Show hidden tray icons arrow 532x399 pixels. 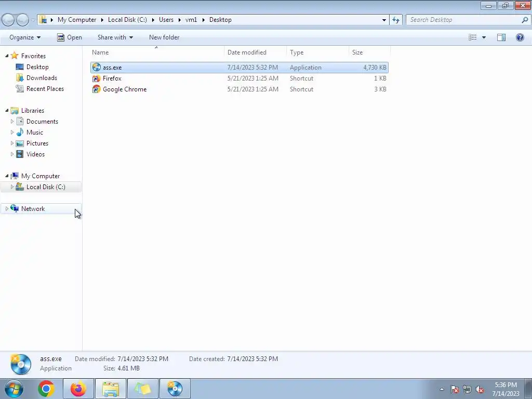click(x=442, y=389)
